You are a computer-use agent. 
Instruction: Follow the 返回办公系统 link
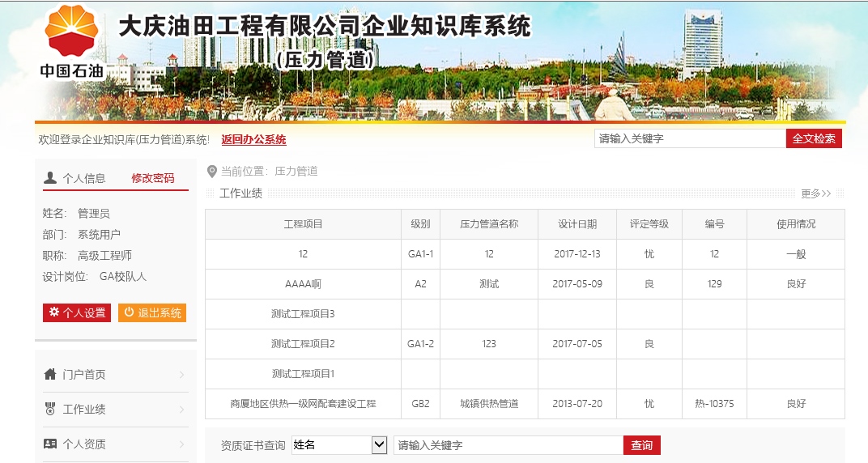(253, 139)
